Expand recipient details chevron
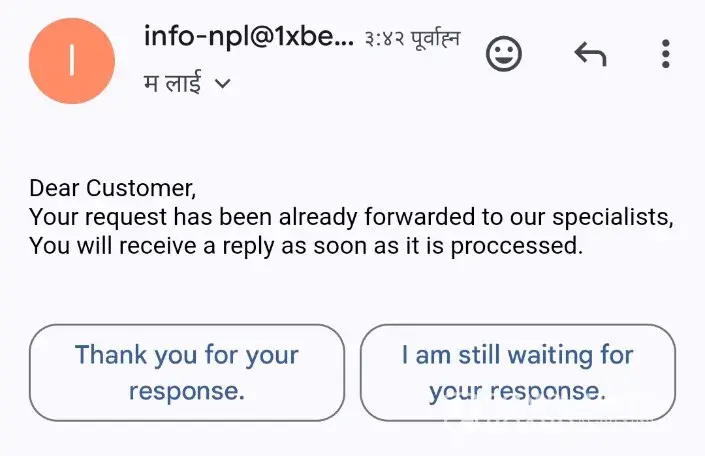The image size is (705, 456). (223, 85)
